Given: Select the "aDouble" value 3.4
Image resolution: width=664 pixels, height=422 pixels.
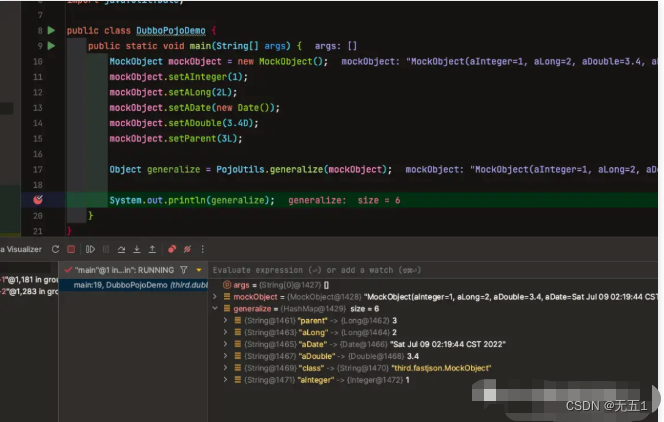Looking at the screenshot, I should [x=413, y=356].
